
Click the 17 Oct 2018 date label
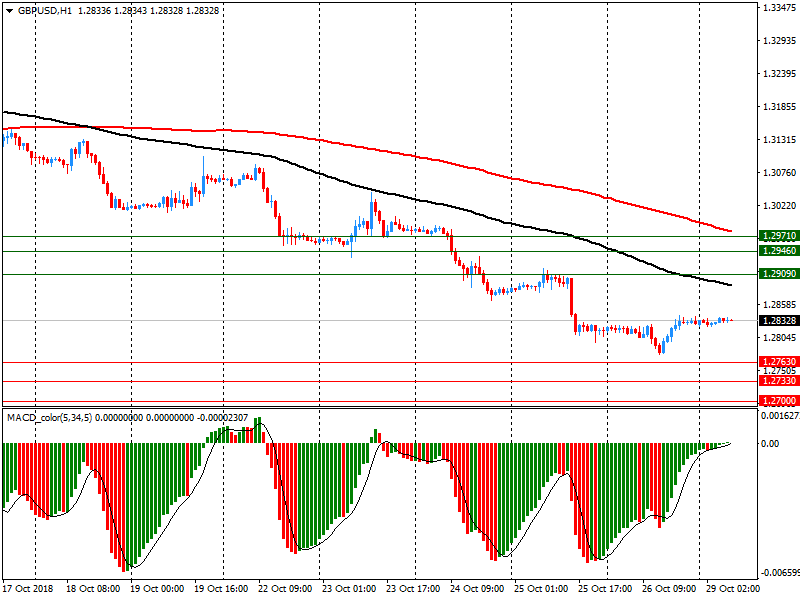coord(28,589)
